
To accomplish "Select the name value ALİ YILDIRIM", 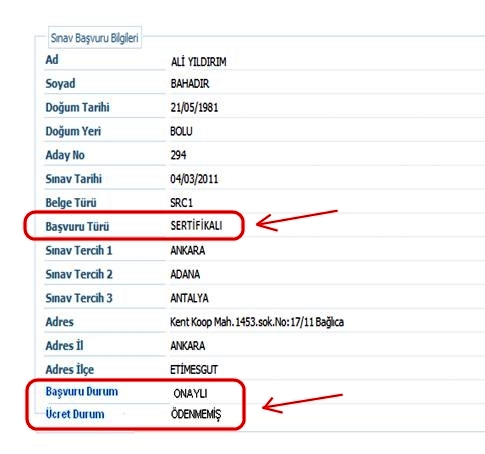I will 199,62.
